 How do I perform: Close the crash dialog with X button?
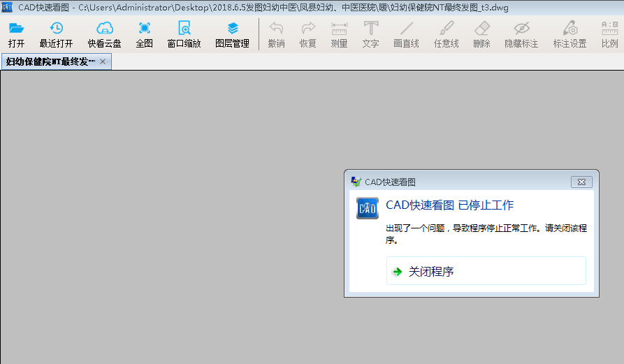[581, 182]
